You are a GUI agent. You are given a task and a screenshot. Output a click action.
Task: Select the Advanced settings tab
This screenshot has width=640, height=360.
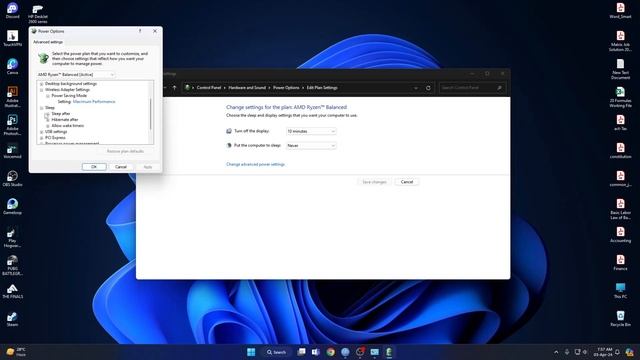tap(48, 42)
